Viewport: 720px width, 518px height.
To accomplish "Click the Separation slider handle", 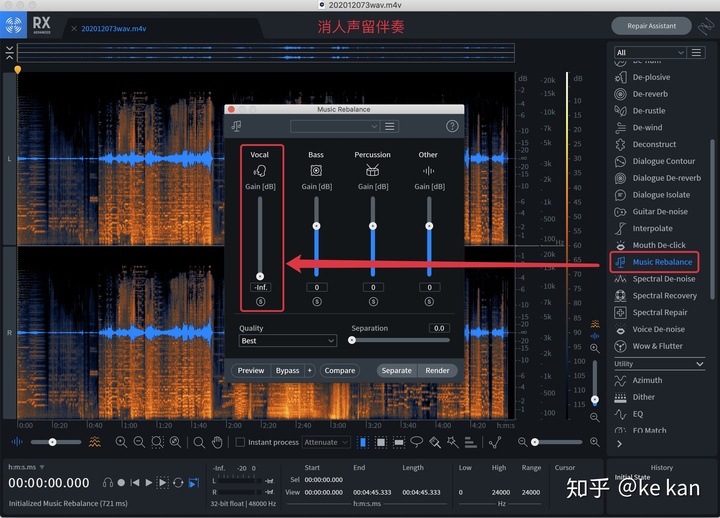I will click(352, 340).
